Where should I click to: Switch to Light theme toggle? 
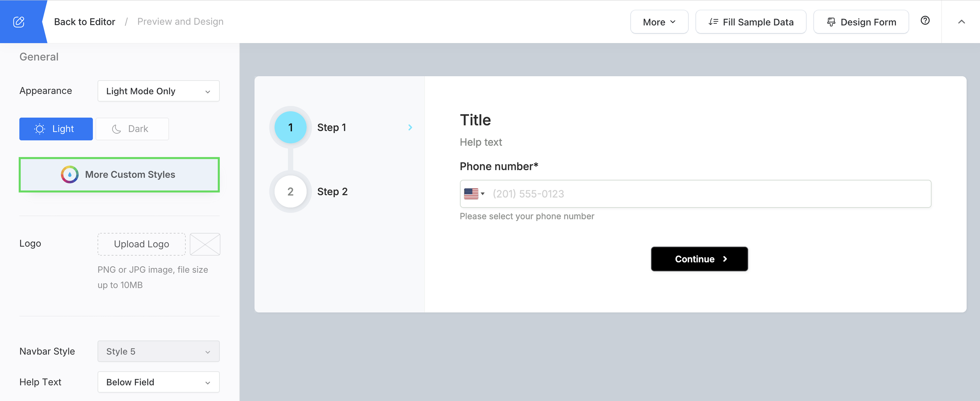pos(56,129)
